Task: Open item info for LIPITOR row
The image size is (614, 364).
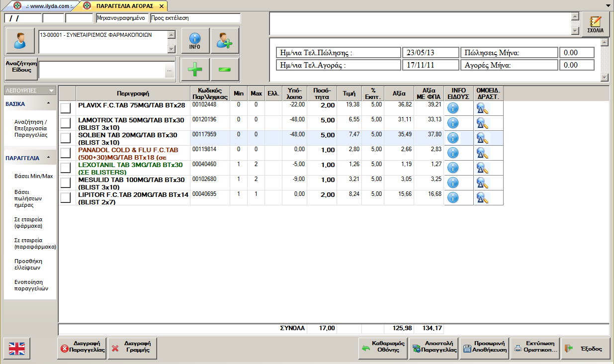Action: coord(453,198)
